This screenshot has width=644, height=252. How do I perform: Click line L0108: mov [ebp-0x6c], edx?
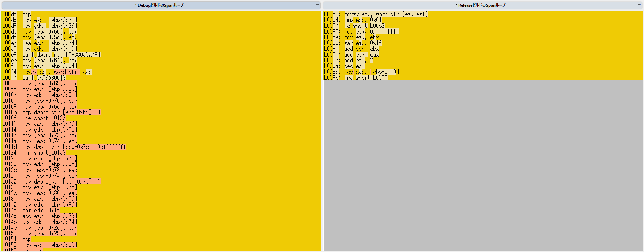pos(40,107)
